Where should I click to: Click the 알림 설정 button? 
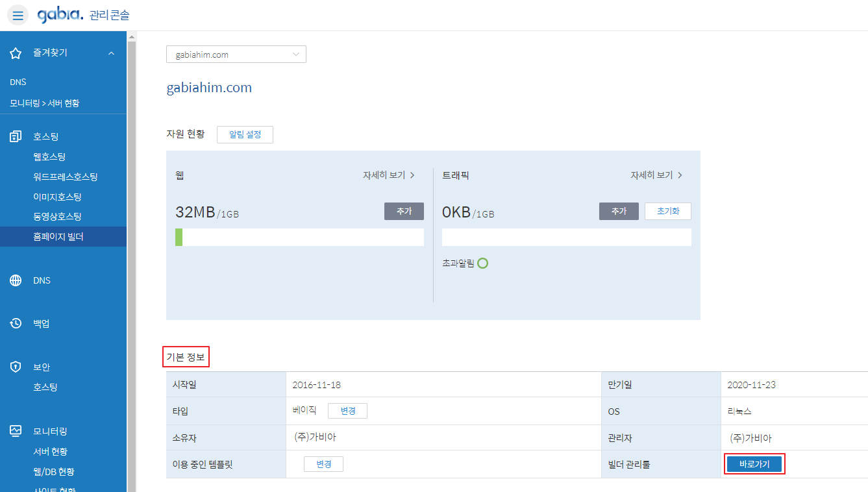(245, 134)
